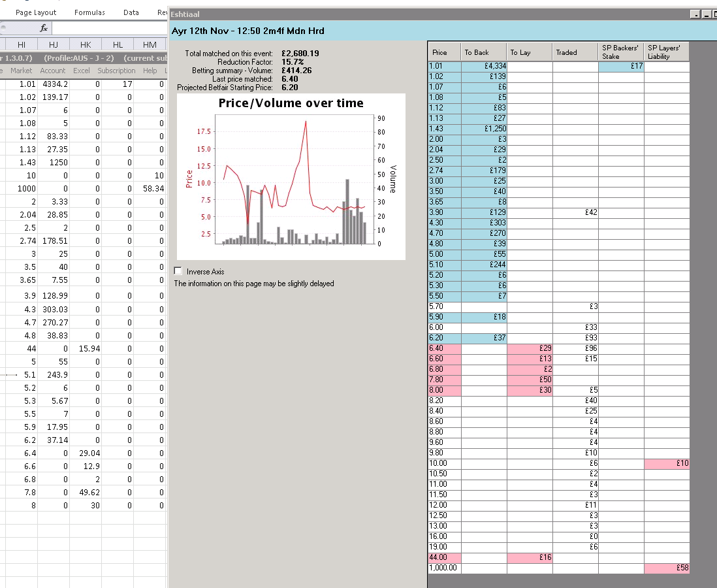Screen dimensions: 717x588
Task: Switch to the Formulas ribbon tab
Action: [89, 12]
